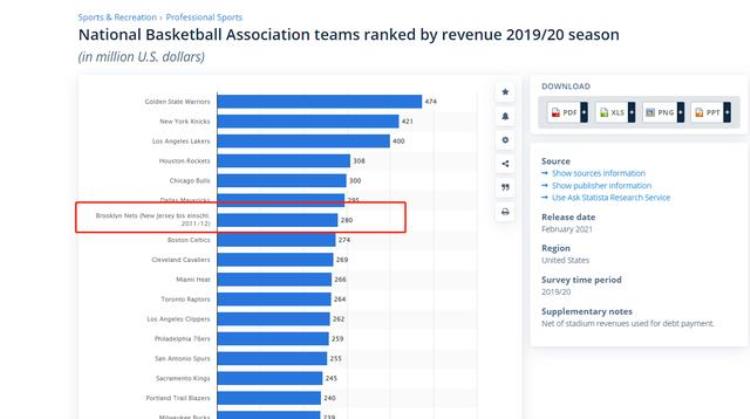Click the value label 474
The width and height of the screenshot is (750, 419).
430,101
